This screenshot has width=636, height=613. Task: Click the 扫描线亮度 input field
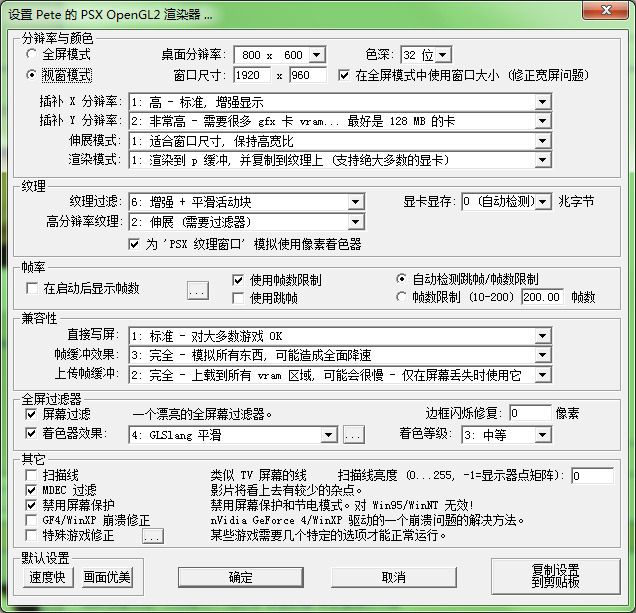tap(592, 475)
